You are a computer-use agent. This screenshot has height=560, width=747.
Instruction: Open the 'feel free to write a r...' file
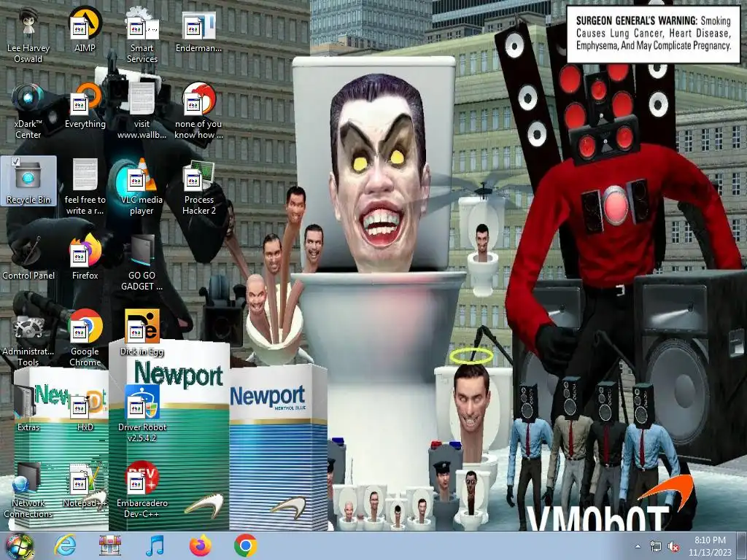(85, 187)
